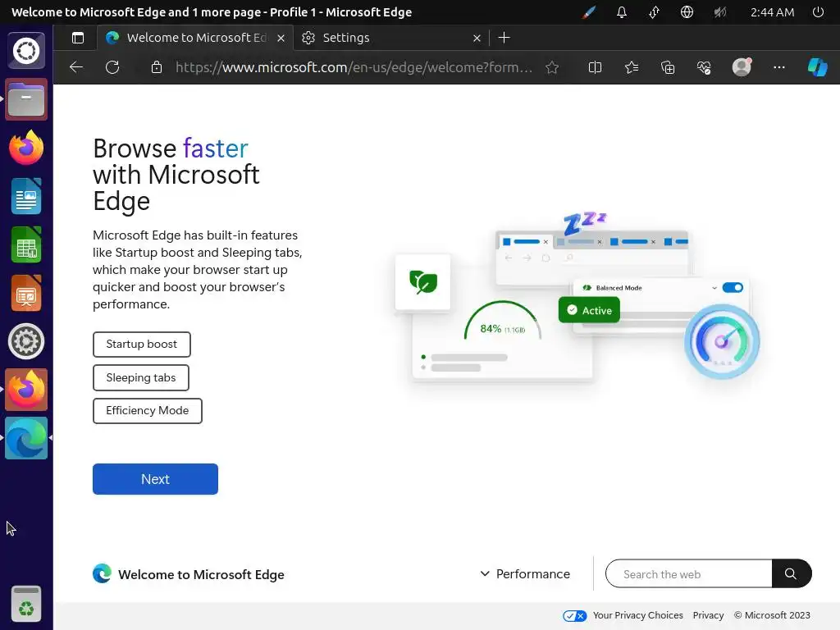Click the address bar URL
This screenshot has height=630, width=840.
pyautogui.click(x=354, y=67)
